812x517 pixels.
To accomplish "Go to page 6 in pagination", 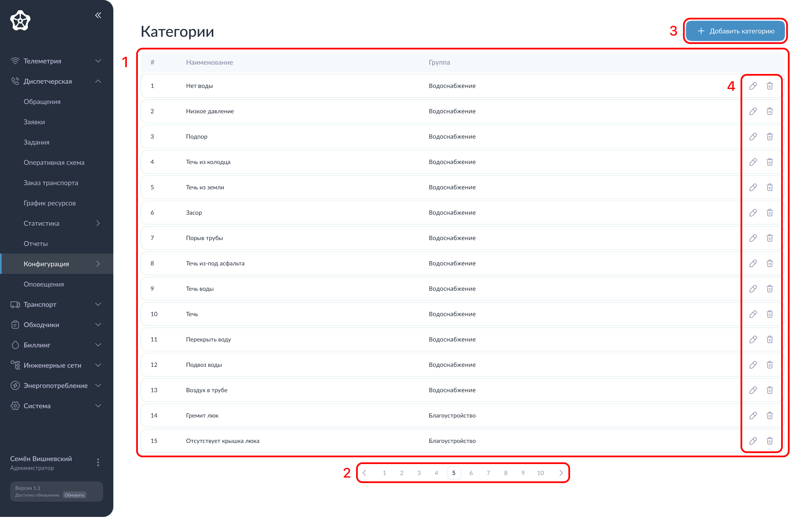I will coord(471,473).
